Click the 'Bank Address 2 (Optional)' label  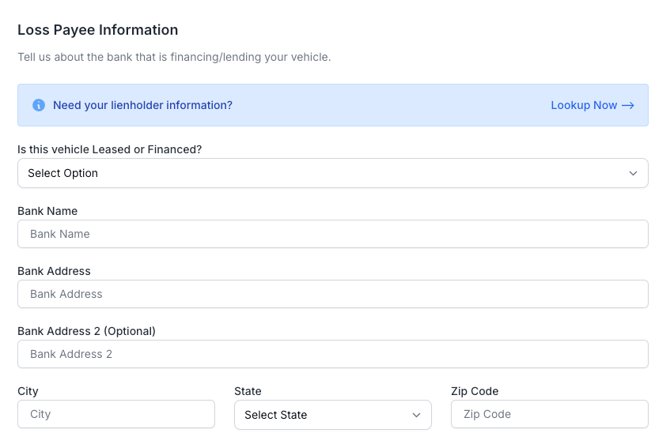(x=86, y=331)
